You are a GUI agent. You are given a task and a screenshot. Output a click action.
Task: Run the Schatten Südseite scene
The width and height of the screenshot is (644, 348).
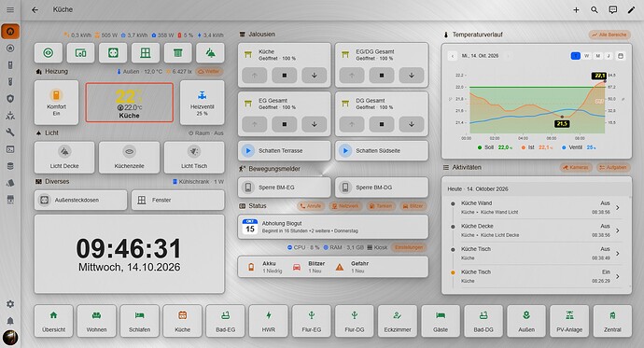(x=382, y=151)
